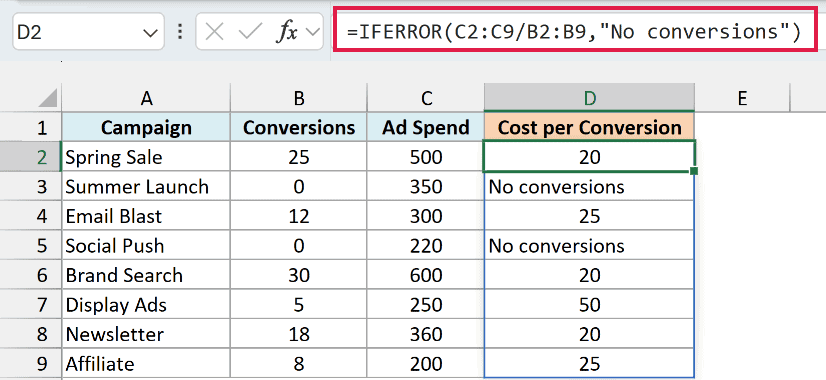
Task: Click the fill handle on cell D2
Action: coord(694,171)
